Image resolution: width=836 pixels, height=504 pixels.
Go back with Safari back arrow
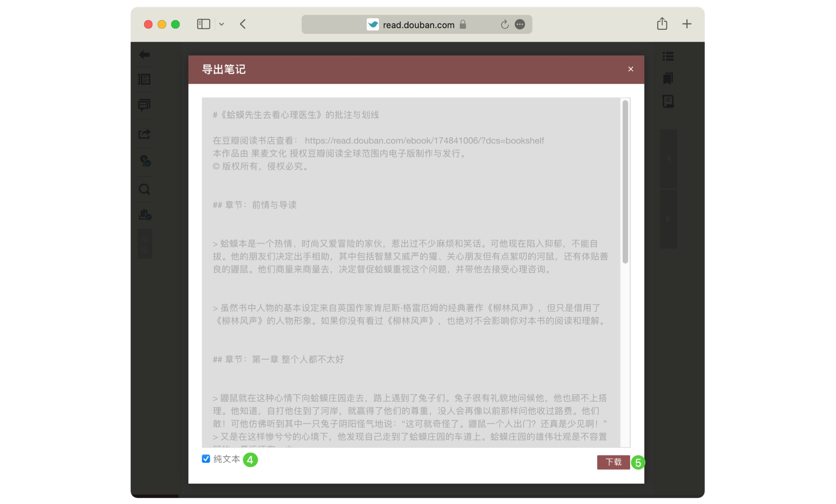[243, 24]
